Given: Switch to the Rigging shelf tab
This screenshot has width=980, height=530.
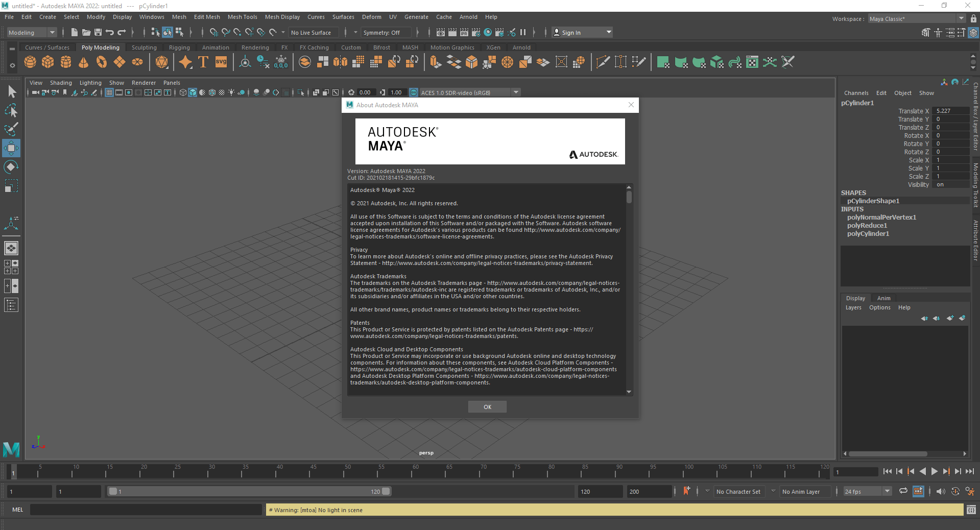Looking at the screenshot, I should (179, 47).
